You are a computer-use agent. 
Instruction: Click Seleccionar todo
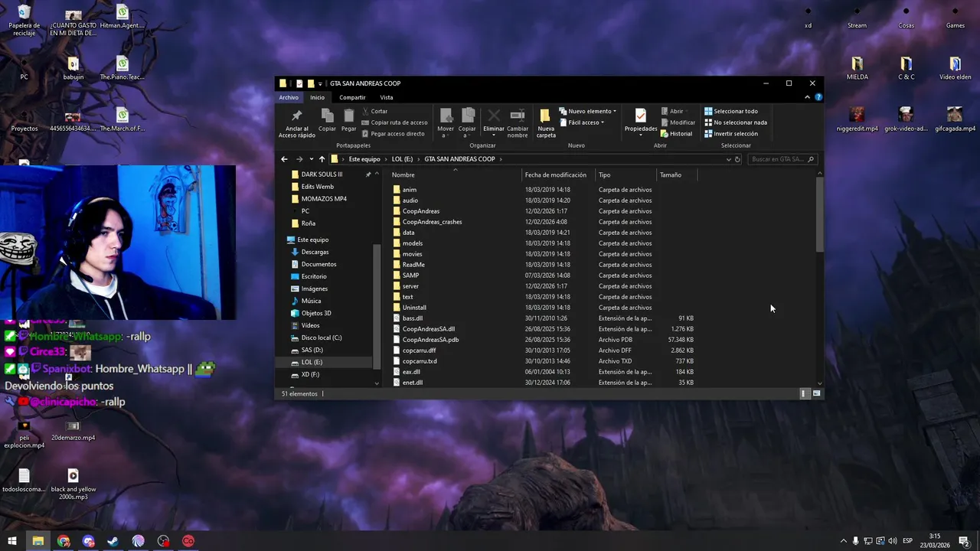click(x=731, y=111)
